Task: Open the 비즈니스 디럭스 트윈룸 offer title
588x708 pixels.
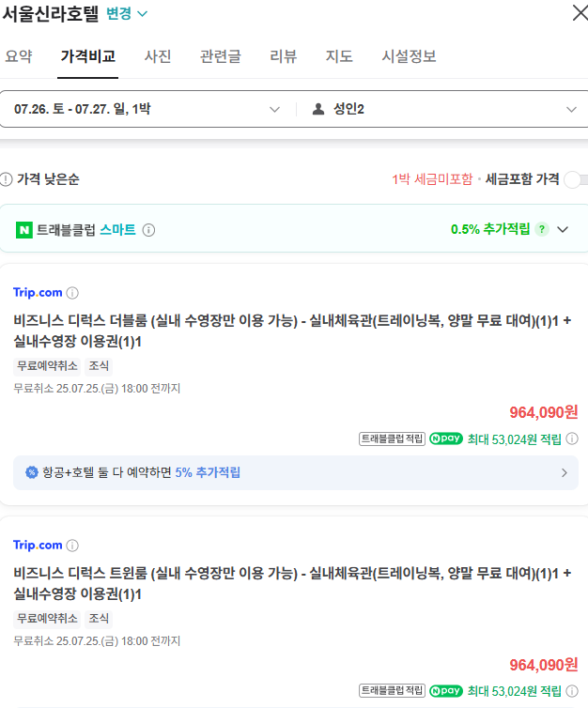Action: tap(292, 583)
